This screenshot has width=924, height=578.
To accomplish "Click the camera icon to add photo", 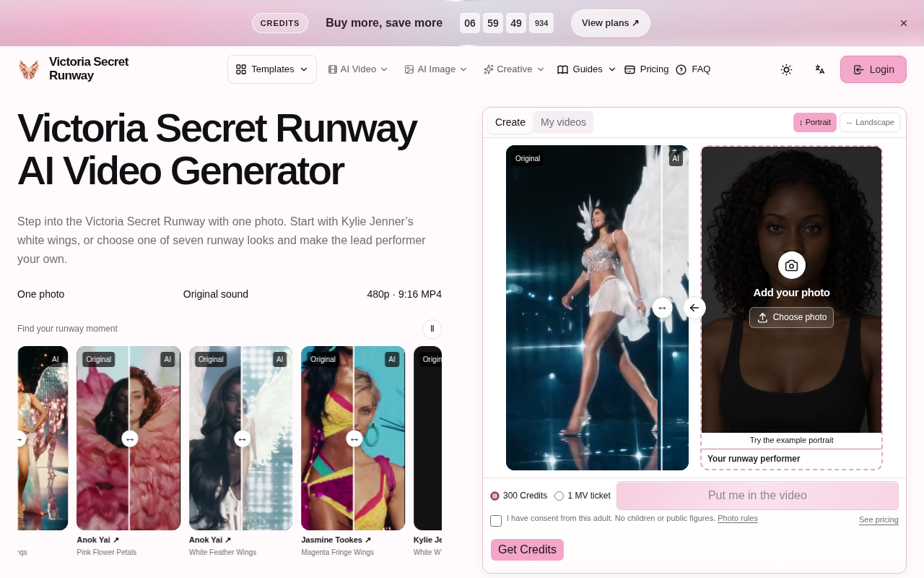I will (x=791, y=265).
